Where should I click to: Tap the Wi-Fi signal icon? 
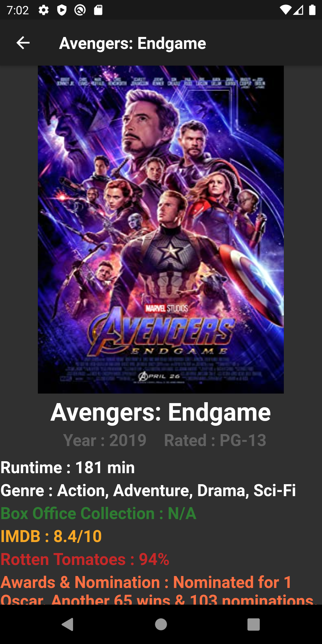(x=285, y=10)
